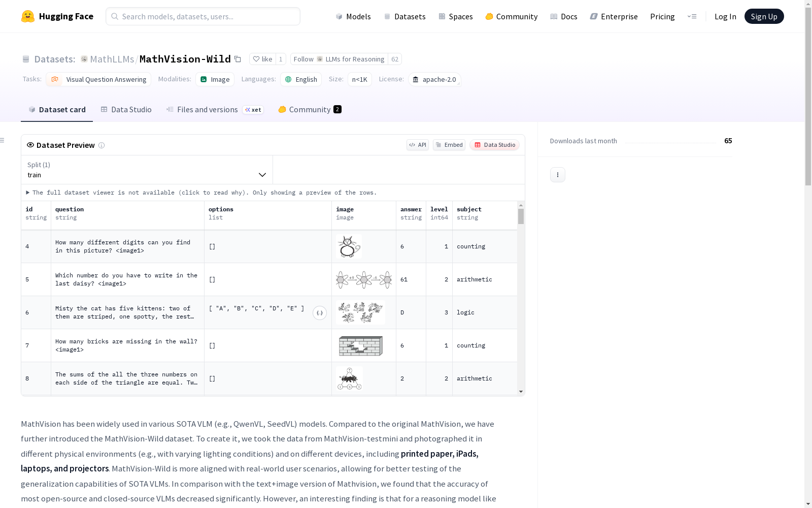Image resolution: width=812 pixels, height=508 pixels.
Task: Select the question 'How many bricks are missing' cell
Action: pyautogui.click(x=127, y=345)
